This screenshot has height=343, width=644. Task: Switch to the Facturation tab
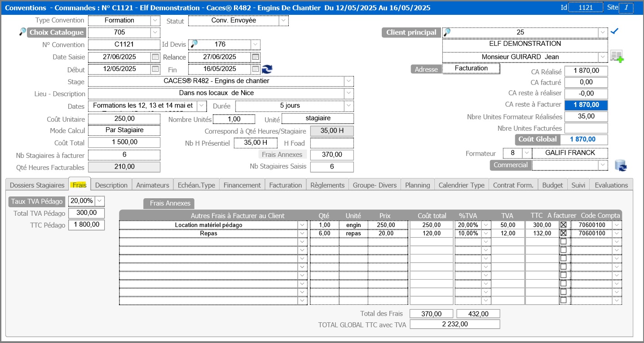(286, 185)
